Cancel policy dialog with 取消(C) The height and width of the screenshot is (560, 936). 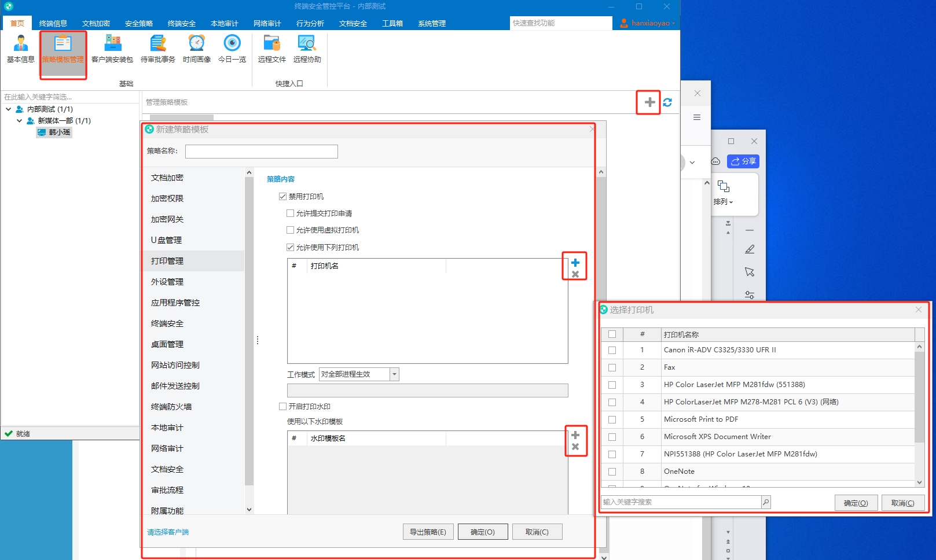(537, 532)
